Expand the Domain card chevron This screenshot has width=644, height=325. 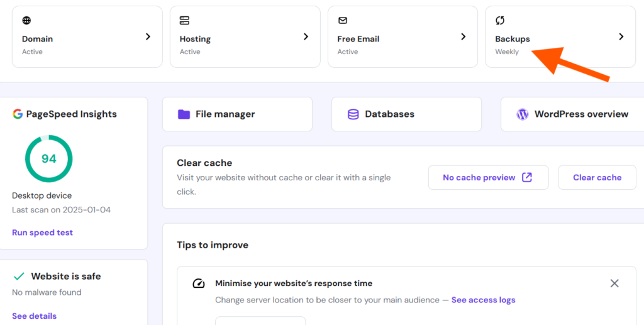[148, 36]
